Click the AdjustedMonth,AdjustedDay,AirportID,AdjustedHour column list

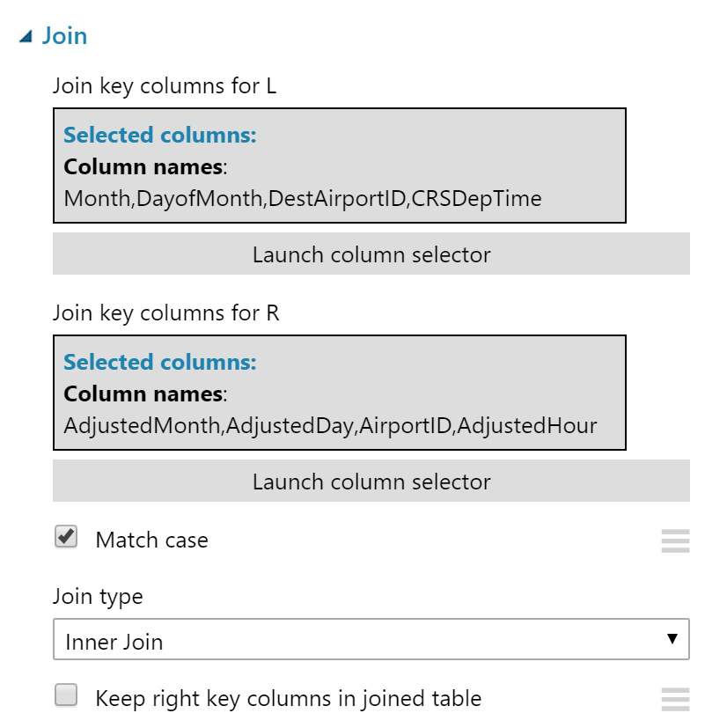(330, 426)
